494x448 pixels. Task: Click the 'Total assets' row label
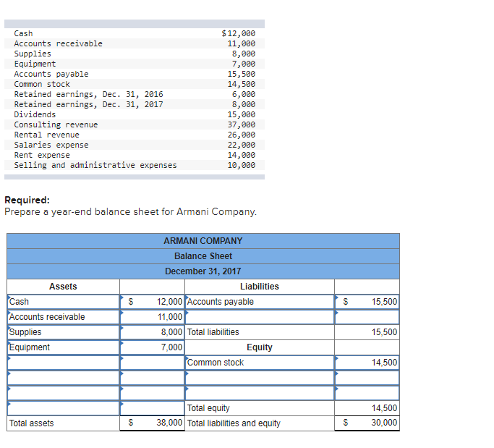coord(32,423)
